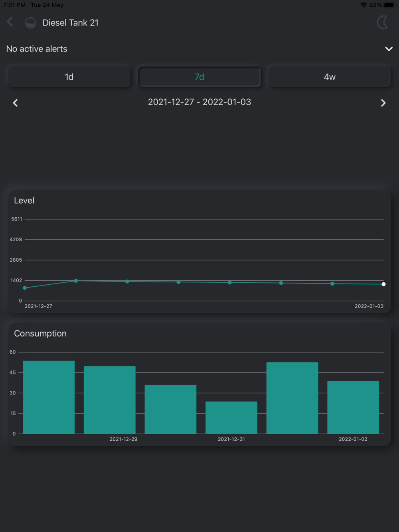Tap the Consumption bar for 2022-01-02

pos(353,408)
